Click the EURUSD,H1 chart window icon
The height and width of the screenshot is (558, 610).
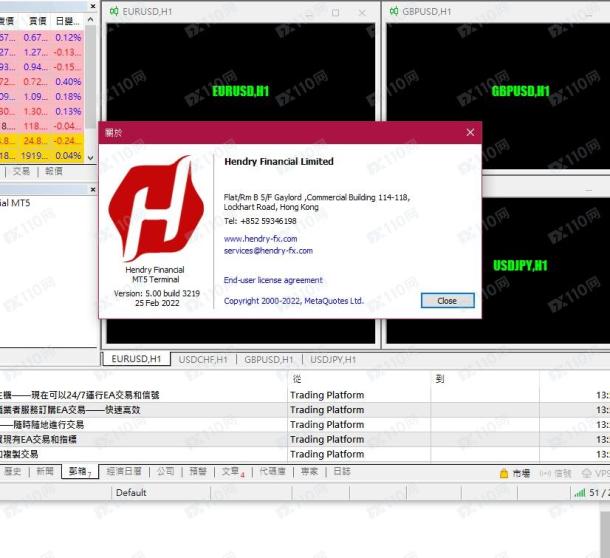114,11
